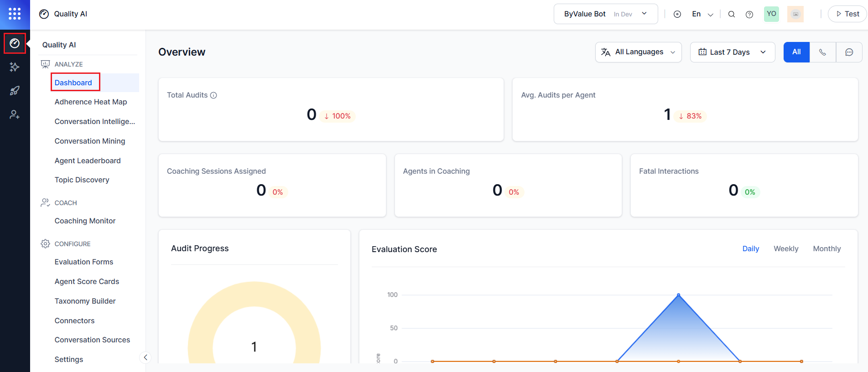
Task: Collapse the left navigation panel arrow
Action: coord(145,357)
